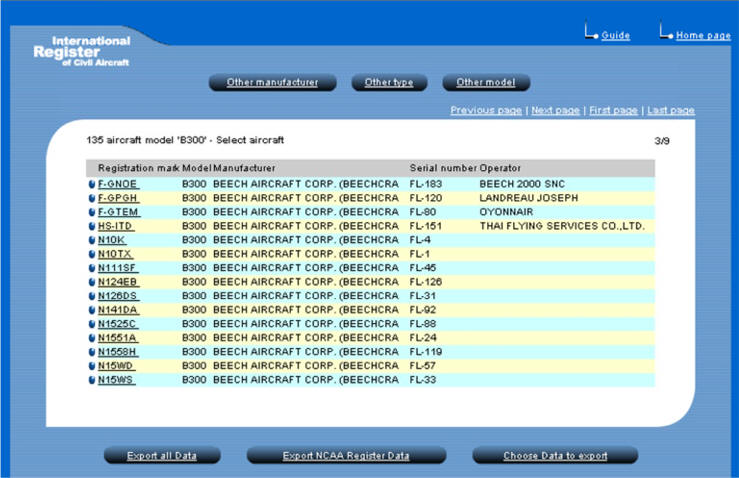
Task: Open aircraft registration F-GPGH
Action: click(118, 198)
